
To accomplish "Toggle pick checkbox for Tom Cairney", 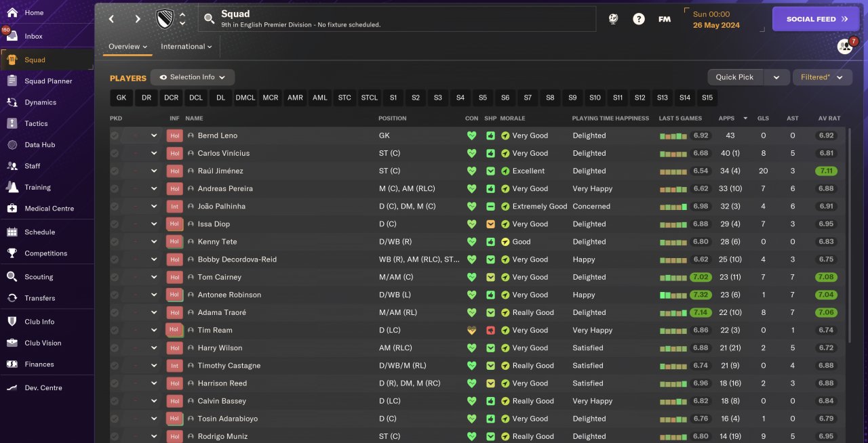I will click(x=115, y=277).
